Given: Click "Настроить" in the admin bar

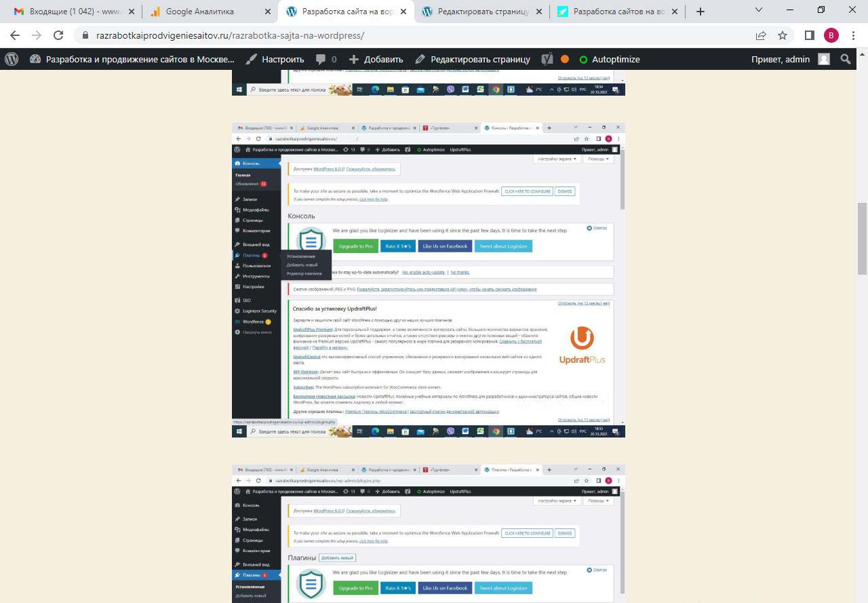Looking at the screenshot, I should pos(275,59).
